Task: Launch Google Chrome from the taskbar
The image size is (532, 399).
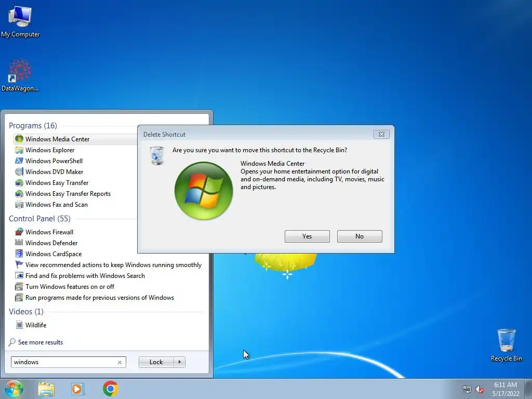Action: (111, 389)
